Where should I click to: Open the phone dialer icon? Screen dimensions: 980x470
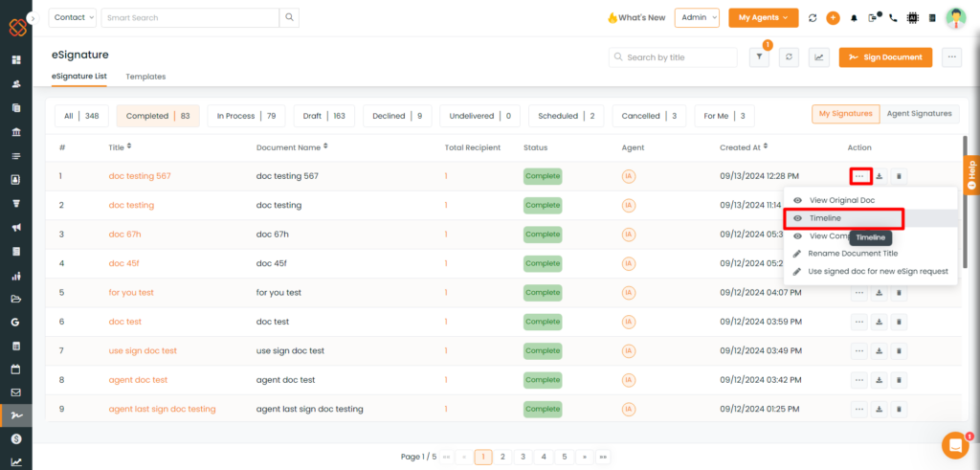(893, 18)
